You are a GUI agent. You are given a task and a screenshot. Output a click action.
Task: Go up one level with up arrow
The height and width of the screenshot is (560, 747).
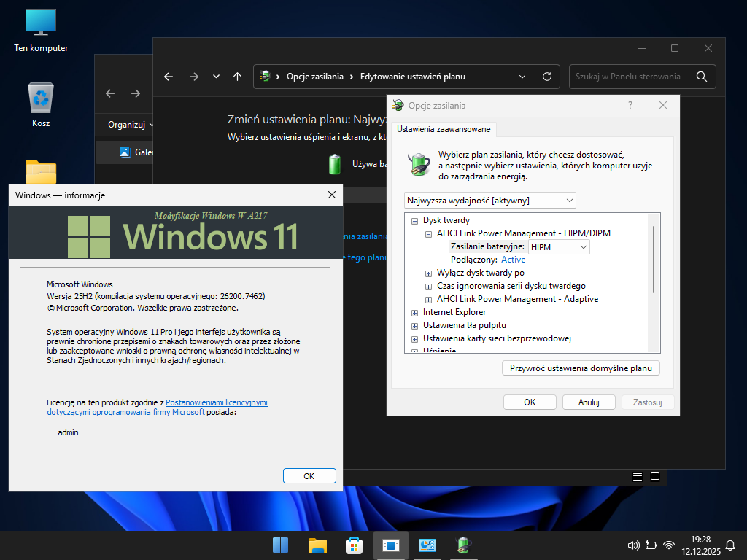click(237, 77)
